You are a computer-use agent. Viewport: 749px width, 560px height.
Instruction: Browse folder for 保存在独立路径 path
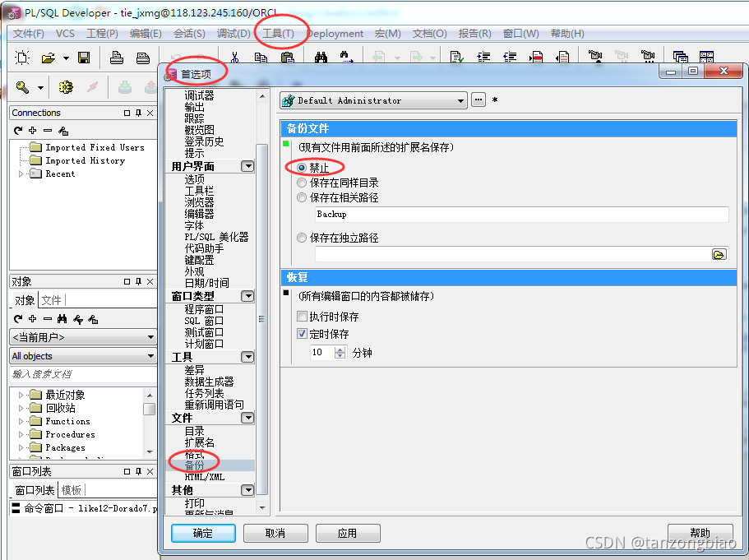coord(719,254)
